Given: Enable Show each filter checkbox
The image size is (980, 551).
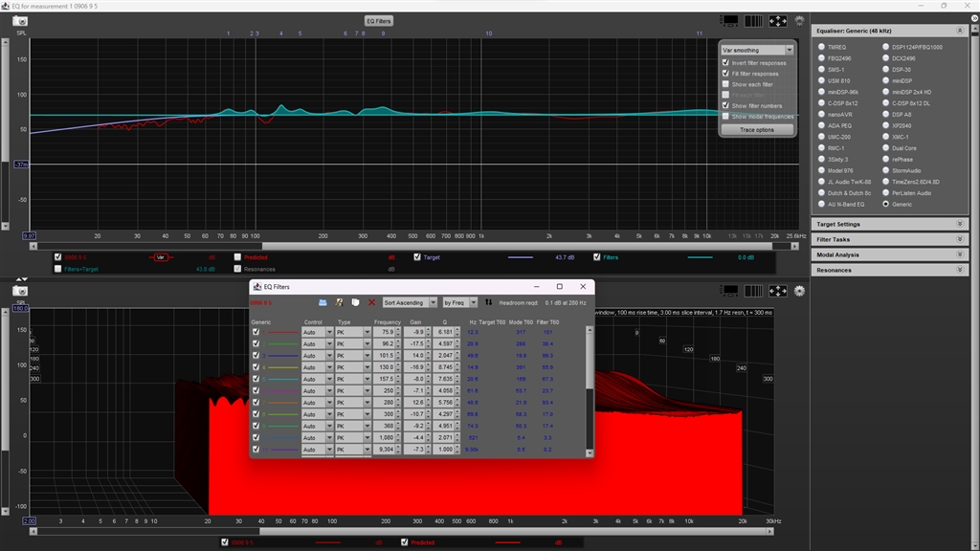Looking at the screenshot, I should pos(725,84).
